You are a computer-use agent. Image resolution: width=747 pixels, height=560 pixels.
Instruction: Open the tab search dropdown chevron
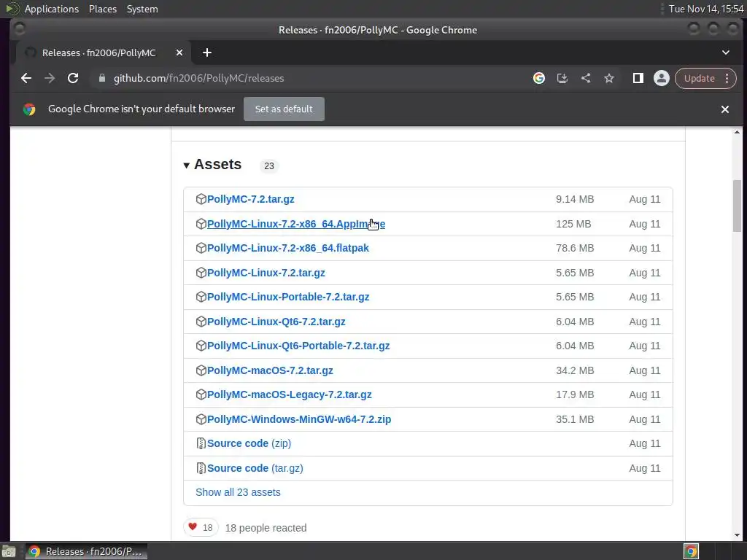(726, 52)
